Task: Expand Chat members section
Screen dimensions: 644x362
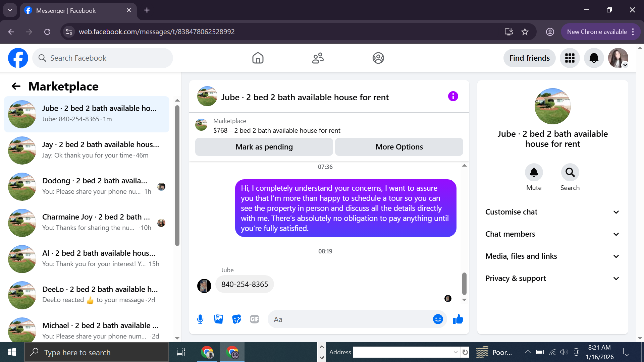Action: (x=552, y=234)
